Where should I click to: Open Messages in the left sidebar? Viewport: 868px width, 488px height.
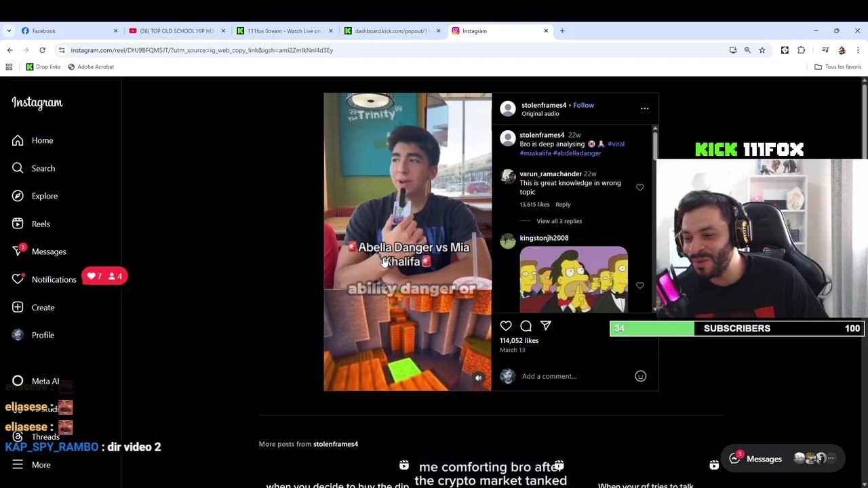[x=39, y=251]
